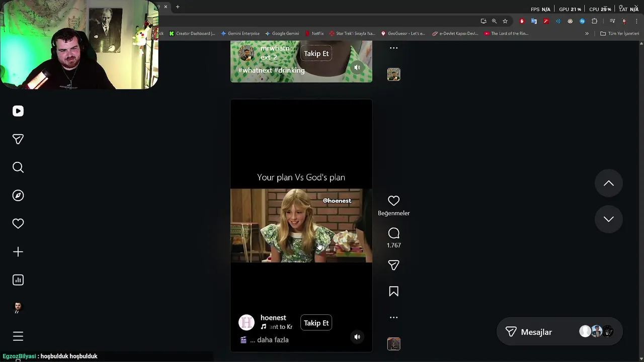Mute the hoenest reel audio

click(x=357, y=337)
